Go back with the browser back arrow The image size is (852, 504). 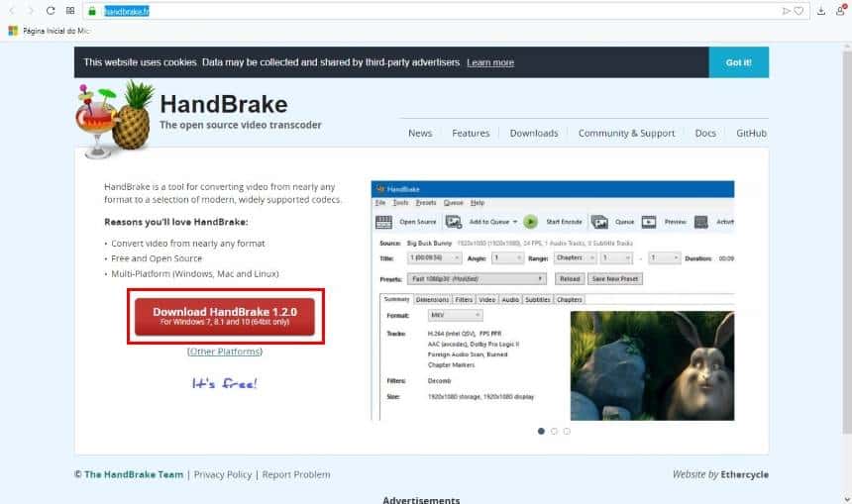(x=12, y=11)
